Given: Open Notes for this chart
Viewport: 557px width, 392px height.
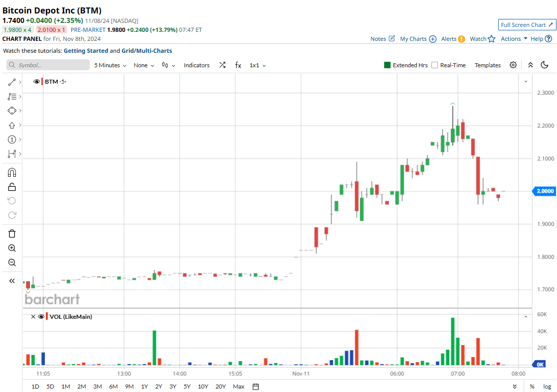Looking at the screenshot, I should point(383,39).
